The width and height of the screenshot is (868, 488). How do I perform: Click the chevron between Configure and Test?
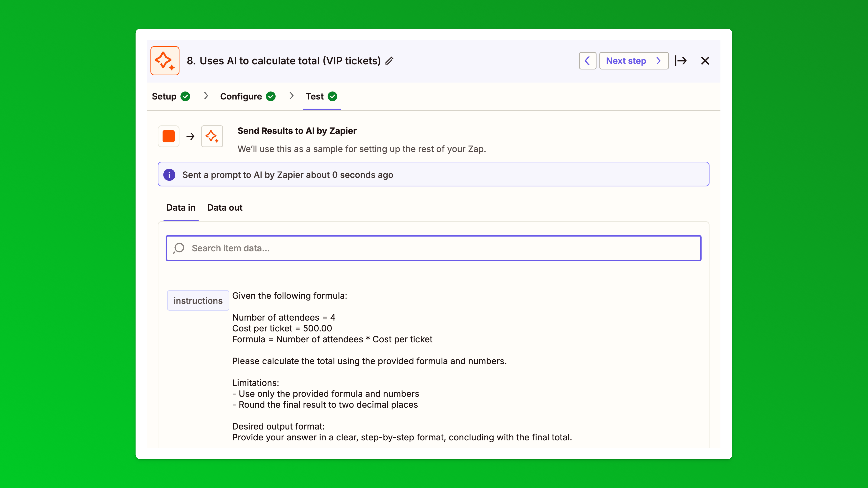pyautogui.click(x=292, y=96)
